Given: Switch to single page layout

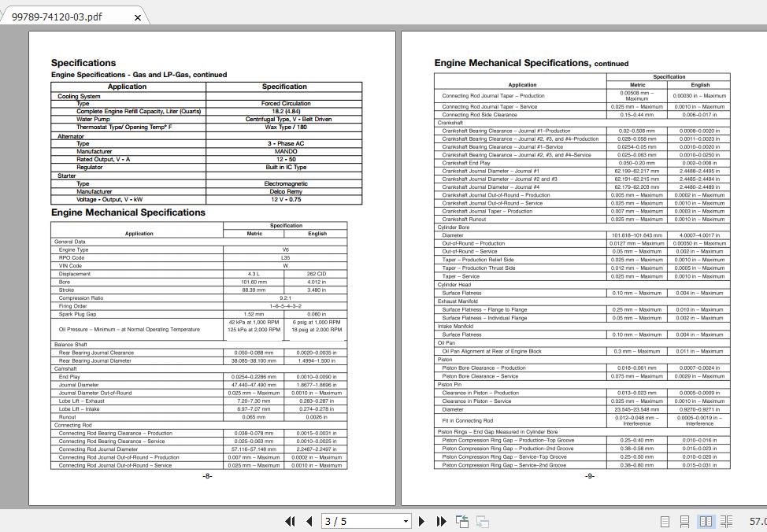Looking at the screenshot, I should tap(664, 521).
